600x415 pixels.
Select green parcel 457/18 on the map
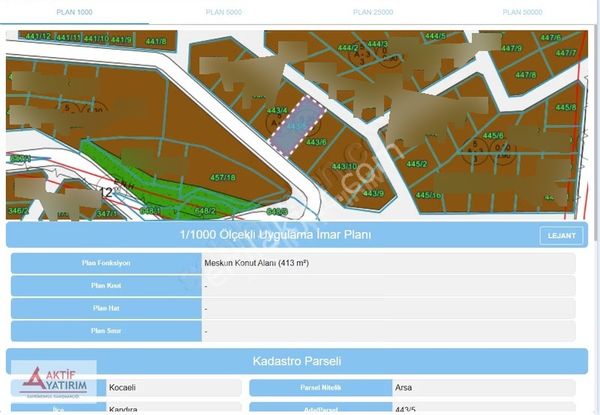(222, 178)
